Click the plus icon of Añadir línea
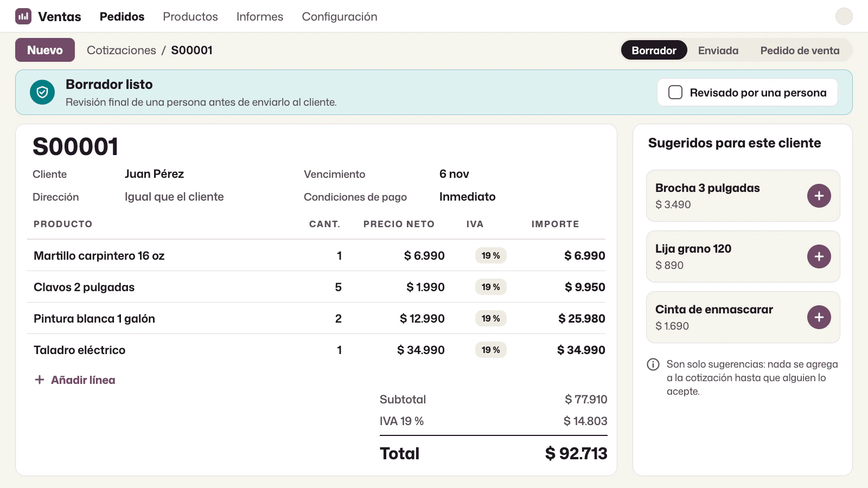 (40, 380)
